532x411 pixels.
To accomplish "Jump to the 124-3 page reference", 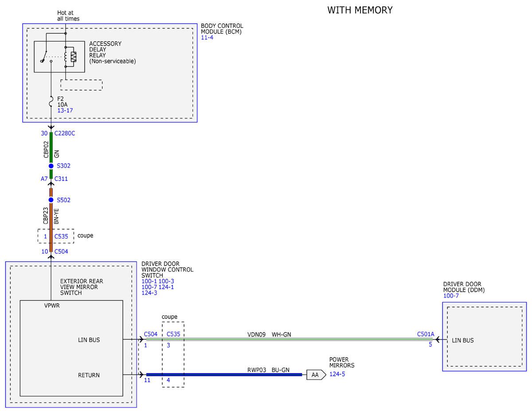I will coord(149,293).
